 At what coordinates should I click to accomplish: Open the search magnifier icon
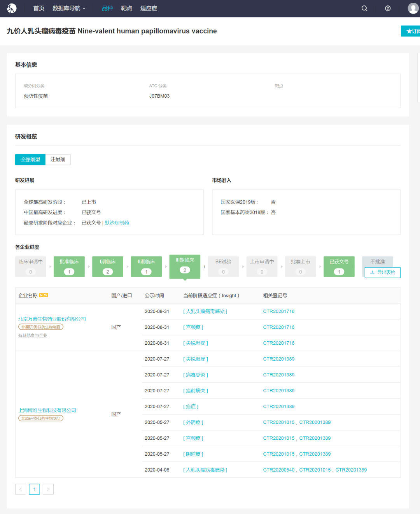(364, 8)
